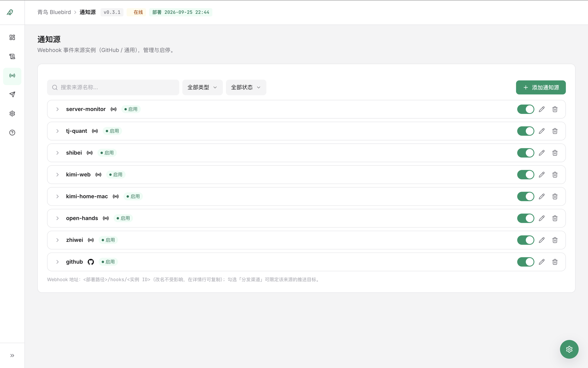Delete the shibei source
The height and width of the screenshot is (368, 588).
(555, 153)
